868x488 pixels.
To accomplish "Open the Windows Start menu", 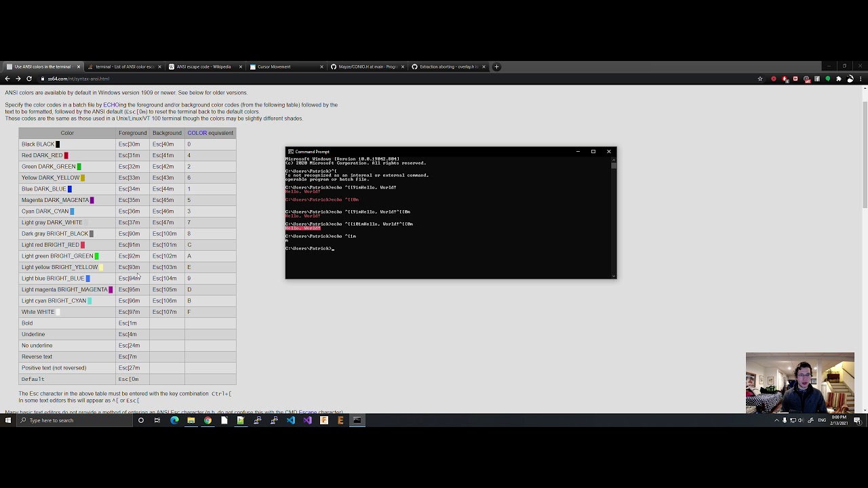I will [x=7, y=420].
